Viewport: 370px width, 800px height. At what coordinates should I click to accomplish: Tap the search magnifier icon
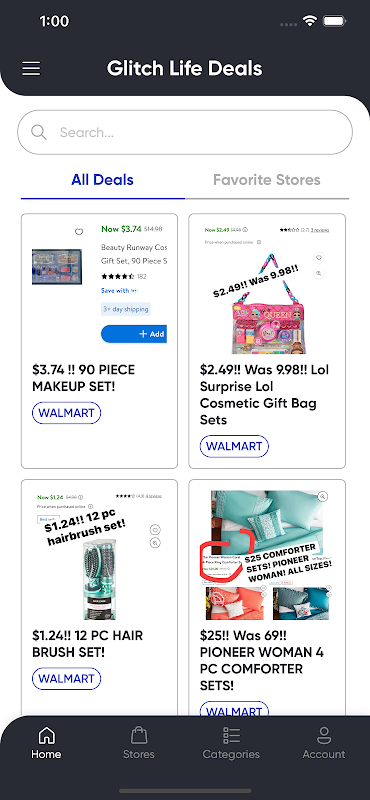[39, 132]
